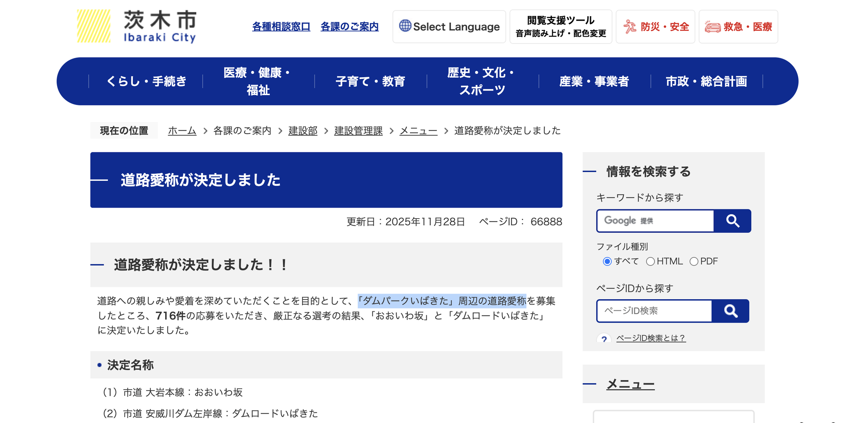Focus the Google keyword search field
The width and height of the screenshot is (868, 423).
coord(655,221)
